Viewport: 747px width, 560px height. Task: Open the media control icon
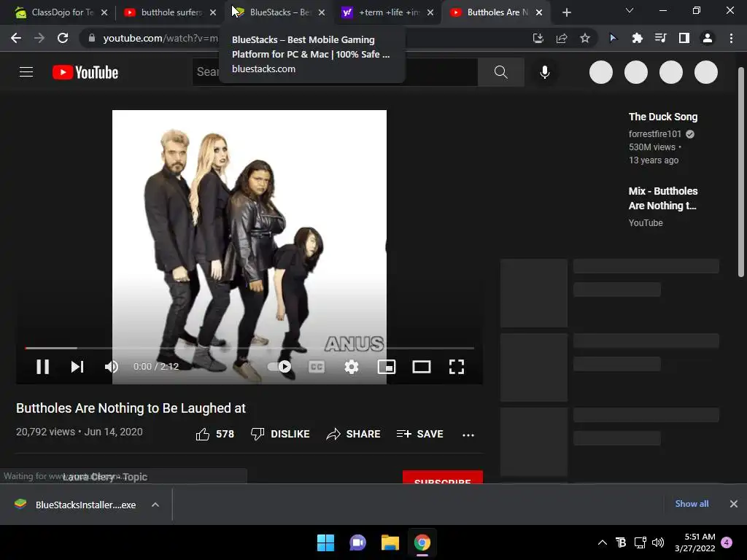pyautogui.click(x=660, y=38)
